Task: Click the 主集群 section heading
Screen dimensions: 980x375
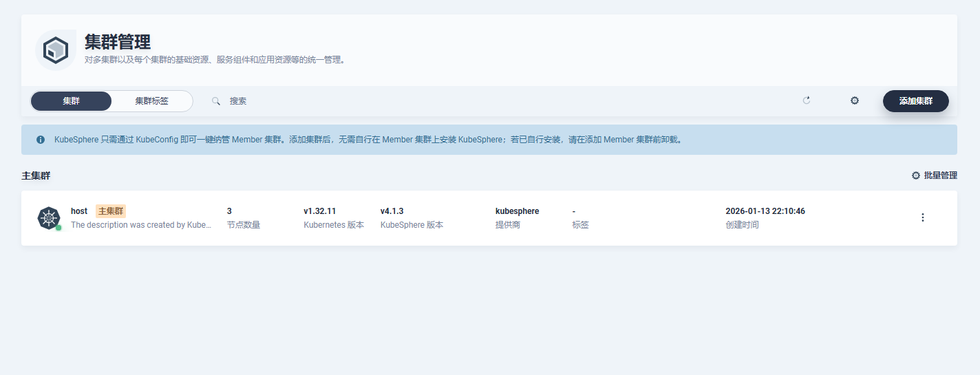Action: tap(36, 175)
